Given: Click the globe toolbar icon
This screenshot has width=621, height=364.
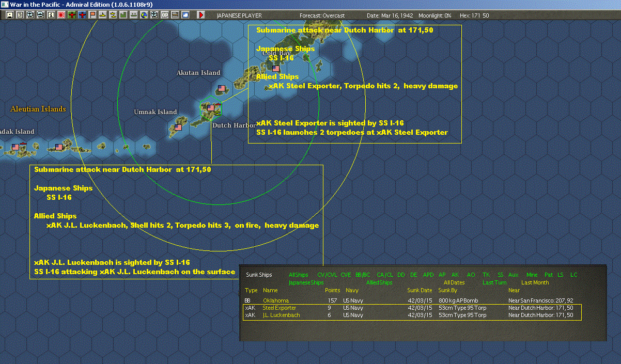Looking at the screenshot, I should coord(144,15).
